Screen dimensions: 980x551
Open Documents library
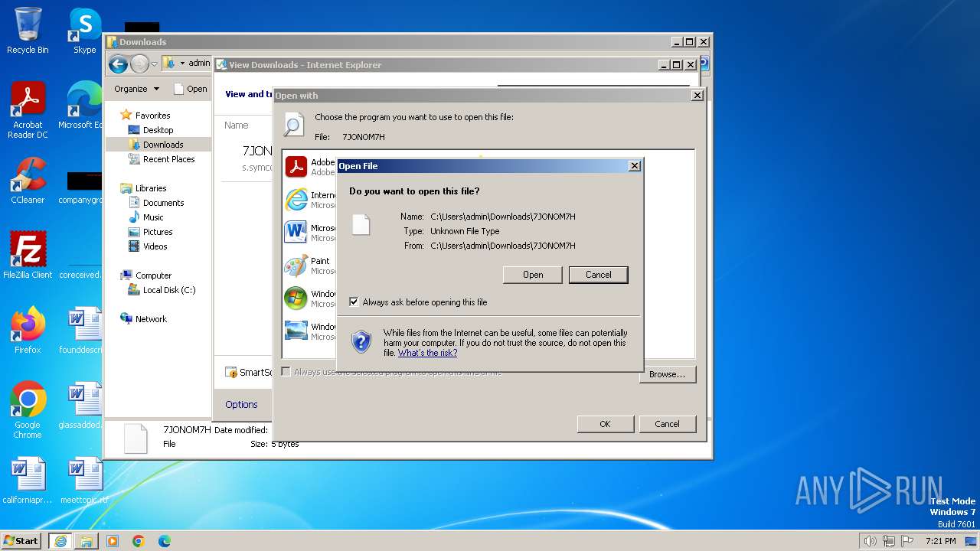[x=163, y=203]
